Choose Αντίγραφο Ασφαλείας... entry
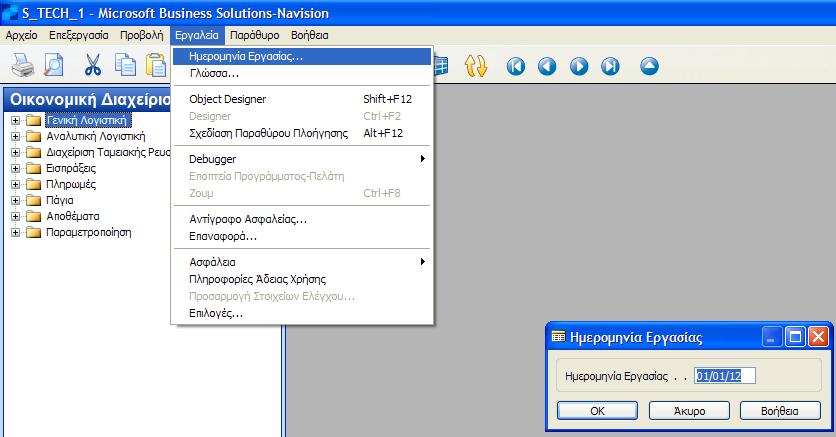 [302, 219]
